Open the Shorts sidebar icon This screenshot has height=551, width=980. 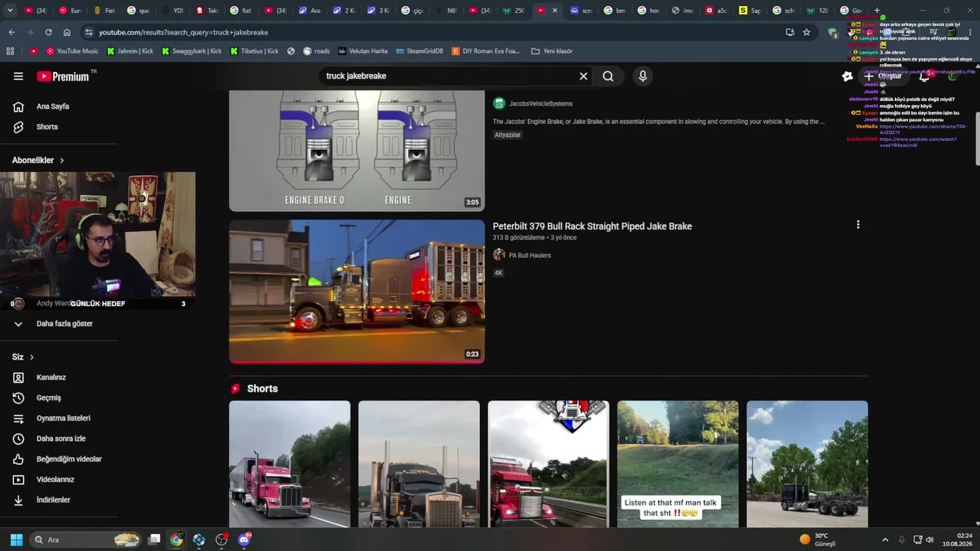click(x=18, y=127)
